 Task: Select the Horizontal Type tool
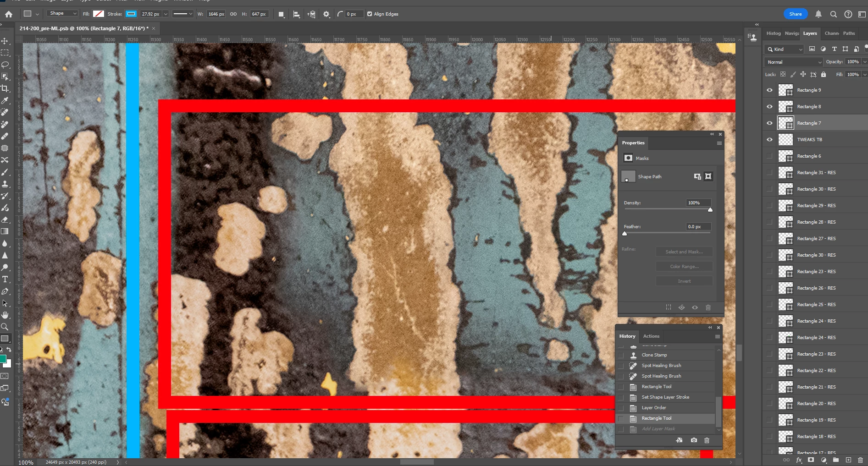pyautogui.click(x=5, y=279)
